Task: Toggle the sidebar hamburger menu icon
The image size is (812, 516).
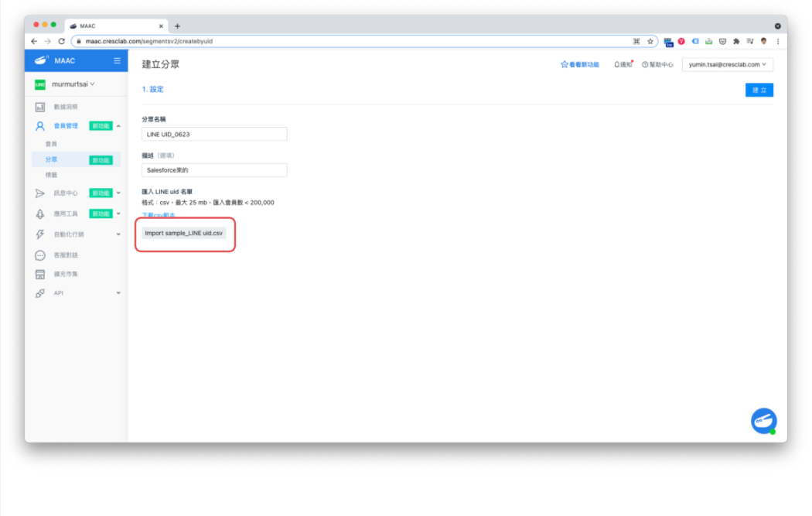Action: (117, 61)
